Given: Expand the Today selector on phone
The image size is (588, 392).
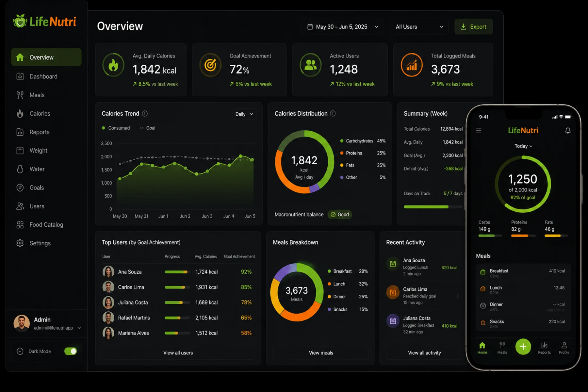Looking at the screenshot, I should coord(523,146).
